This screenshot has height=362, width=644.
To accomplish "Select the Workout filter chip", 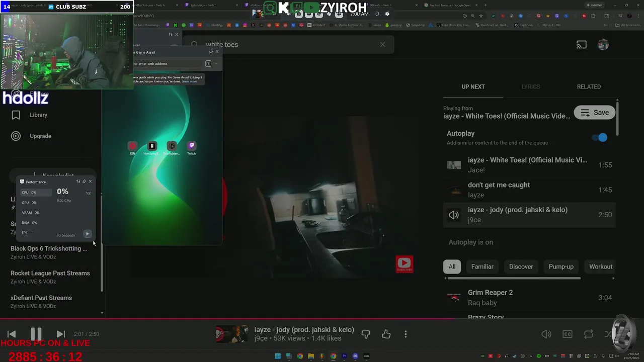I will click(x=601, y=266).
